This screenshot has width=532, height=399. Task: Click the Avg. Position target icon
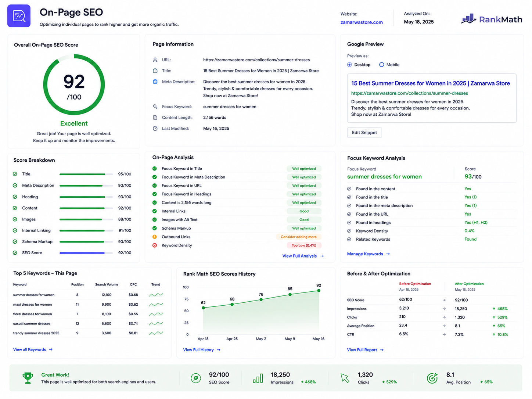point(432,378)
